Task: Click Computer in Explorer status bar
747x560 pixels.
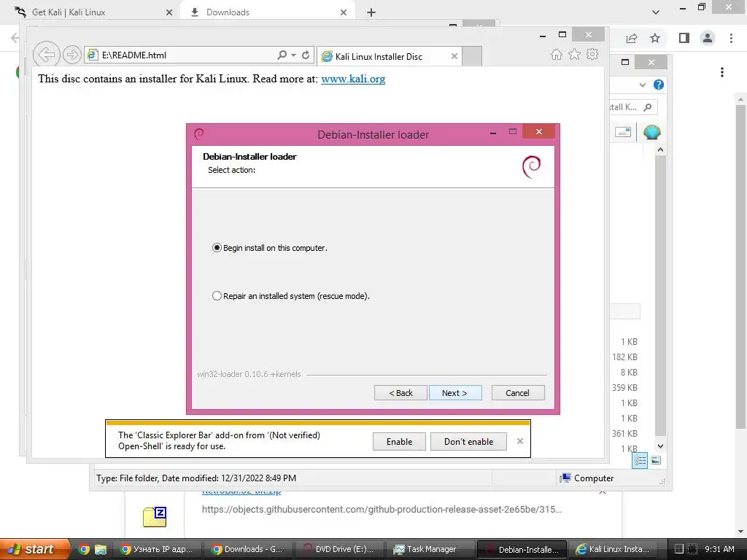Action: coord(587,478)
